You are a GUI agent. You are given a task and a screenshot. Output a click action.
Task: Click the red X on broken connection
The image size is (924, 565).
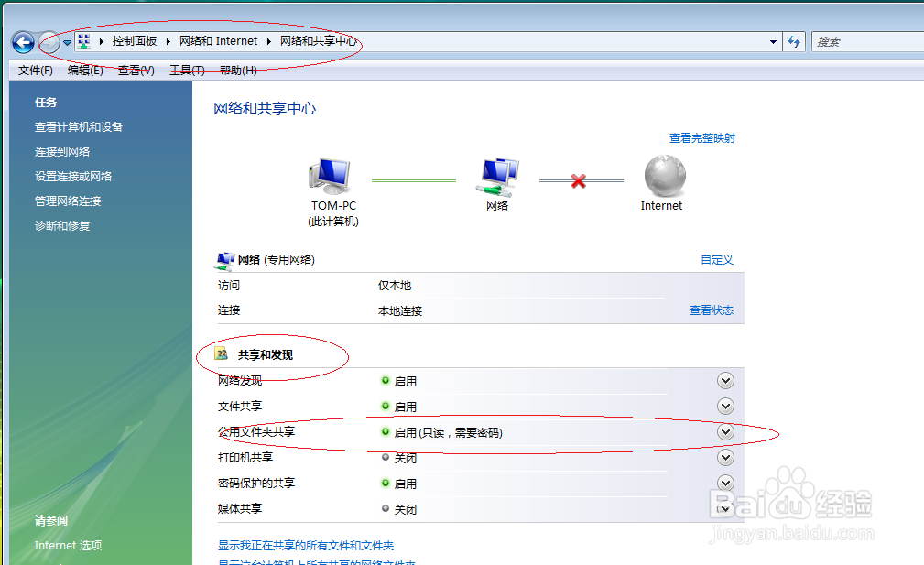(x=579, y=181)
